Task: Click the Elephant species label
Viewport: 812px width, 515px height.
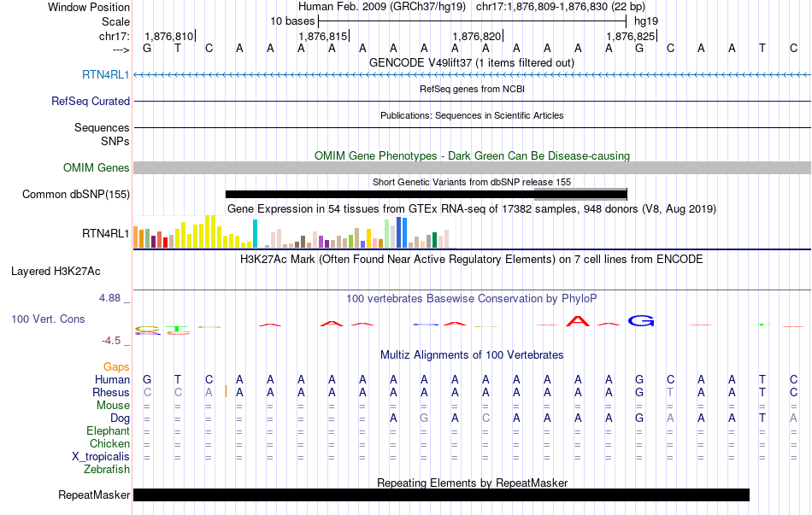Action: (108, 431)
